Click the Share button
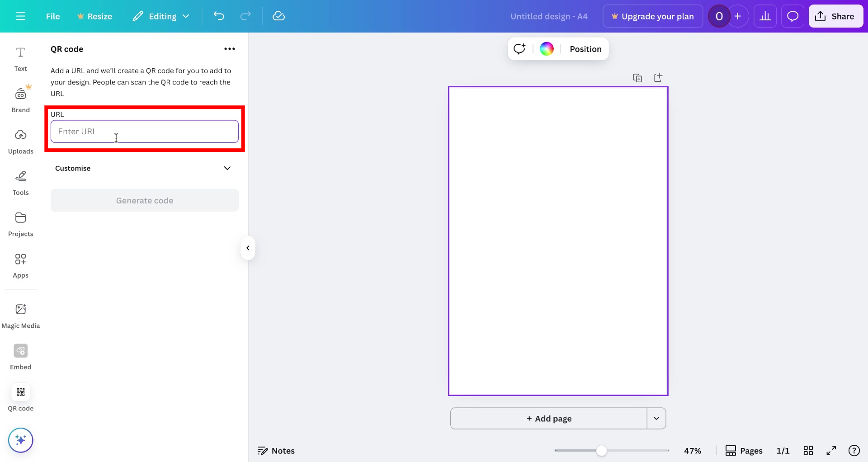868x462 pixels. click(x=835, y=16)
